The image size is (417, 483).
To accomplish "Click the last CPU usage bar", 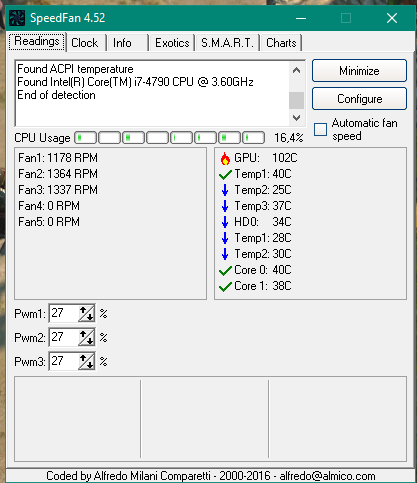I will point(254,138).
